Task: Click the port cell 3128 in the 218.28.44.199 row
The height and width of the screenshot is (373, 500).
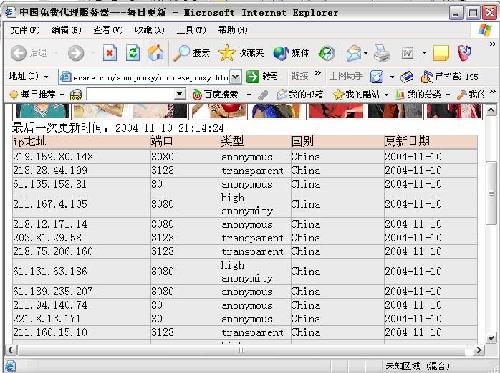Action: (162, 170)
